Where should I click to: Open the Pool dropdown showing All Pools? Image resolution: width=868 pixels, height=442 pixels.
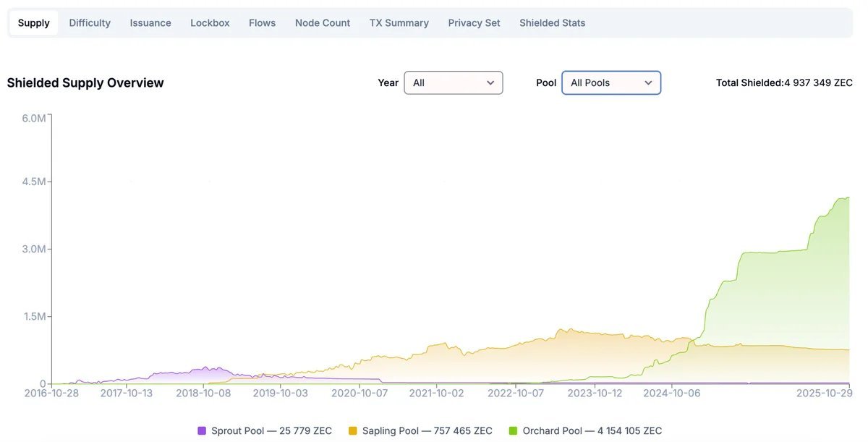click(611, 82)
